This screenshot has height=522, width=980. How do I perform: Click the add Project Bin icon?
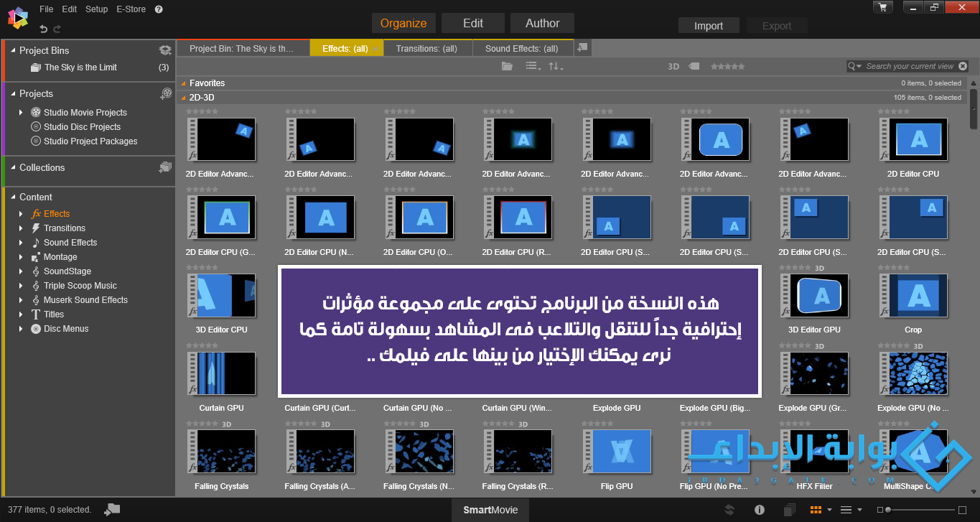165,50
